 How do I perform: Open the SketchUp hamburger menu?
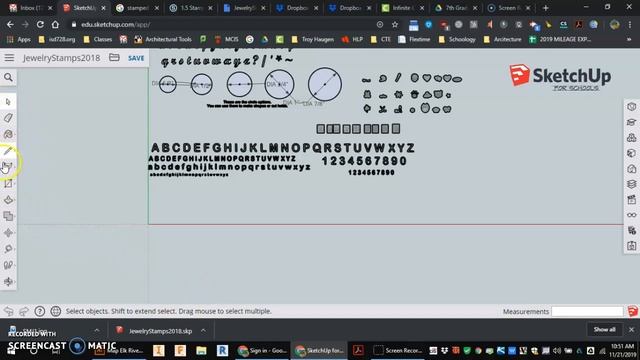(9, 58)
